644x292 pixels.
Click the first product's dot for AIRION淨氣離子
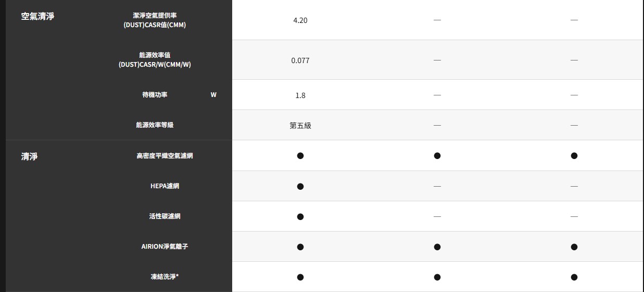[x=300, y=247]
